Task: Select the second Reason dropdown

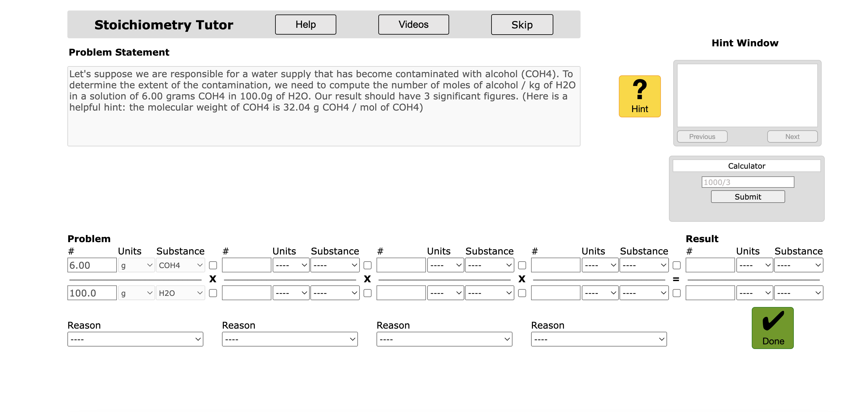Action: tap(288, 338)
